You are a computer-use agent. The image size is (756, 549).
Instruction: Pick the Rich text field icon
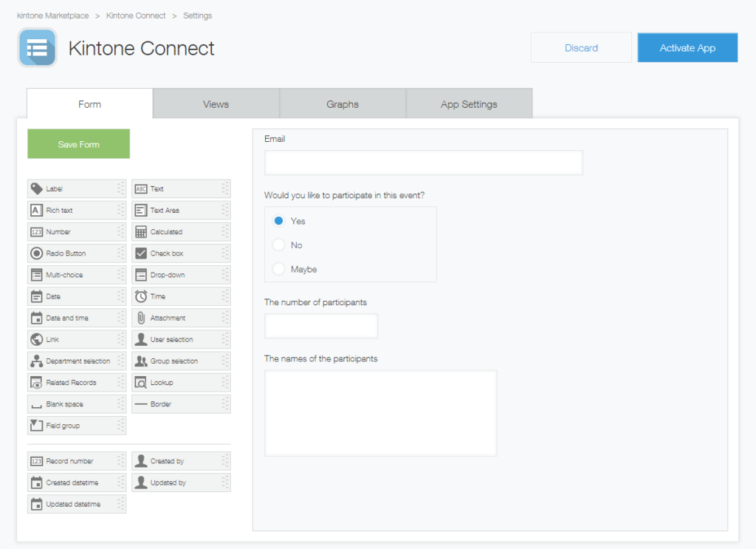[37, 211]
